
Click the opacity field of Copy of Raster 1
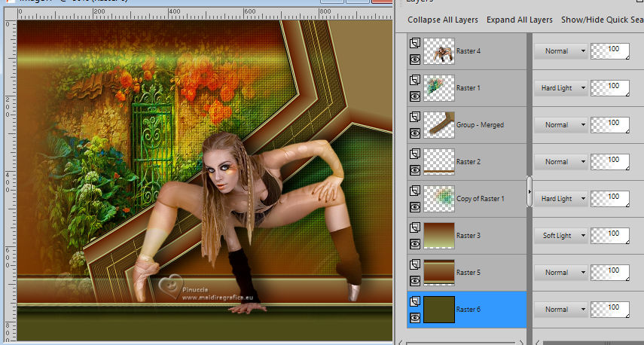pos(610,199)
